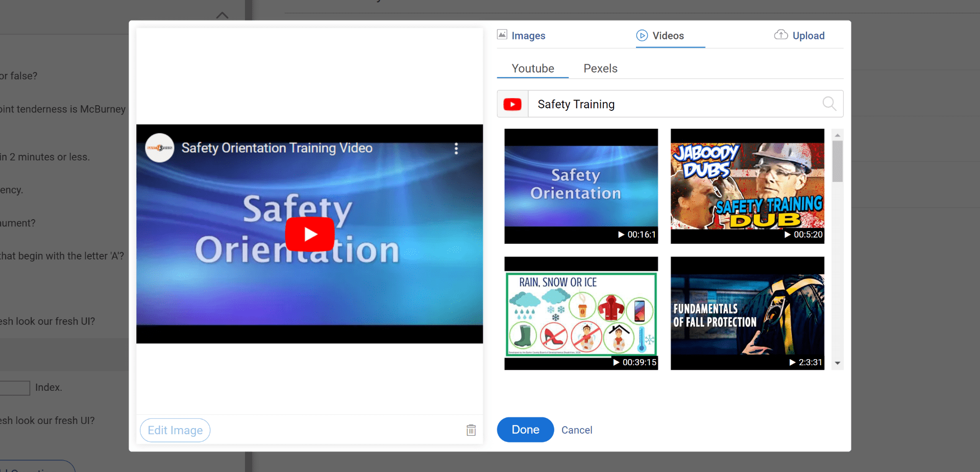The image size is (980, 472).
Task: Click the channel avatar on video preview
Action: click(x=160, y=148)
